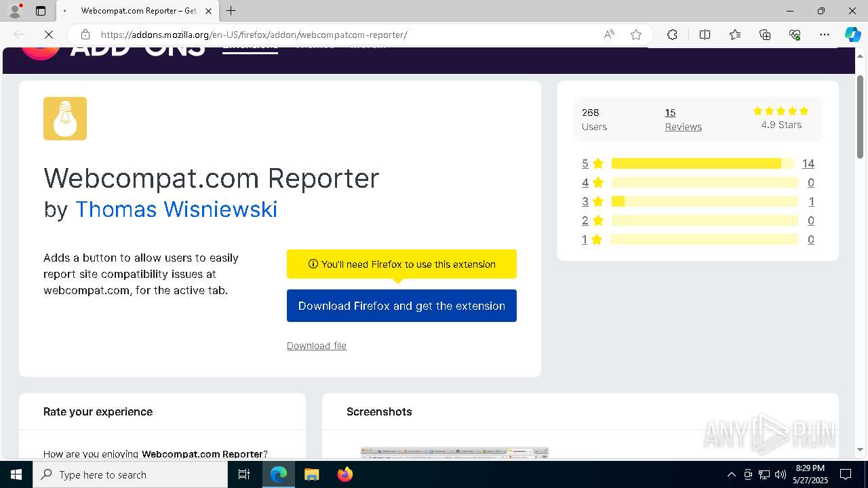View the 2-star reviews row
This screenshot has width=868, height=488.
click(698, 220)
